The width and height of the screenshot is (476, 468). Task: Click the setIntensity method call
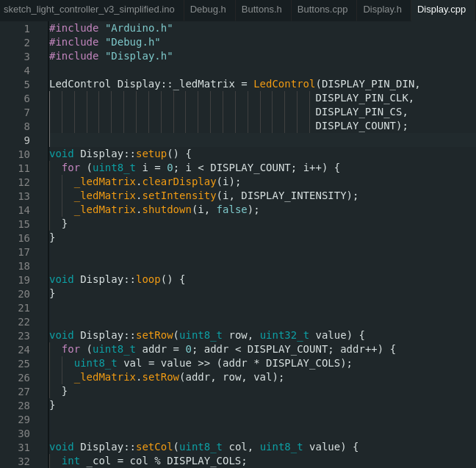176,196
